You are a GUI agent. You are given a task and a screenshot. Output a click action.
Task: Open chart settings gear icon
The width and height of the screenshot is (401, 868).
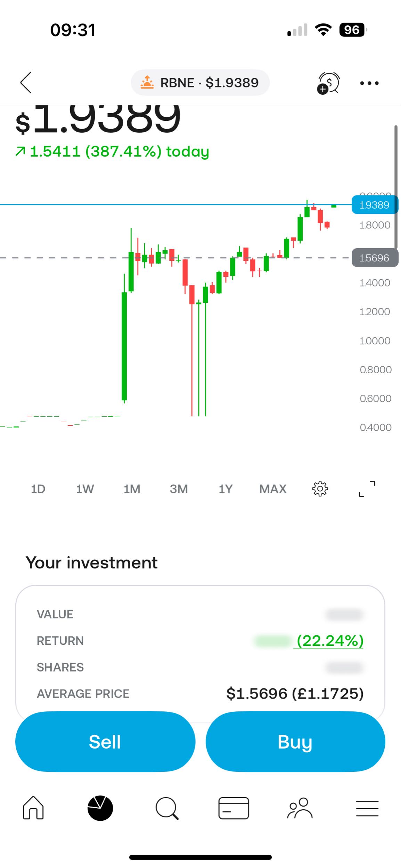click(320, 489)
